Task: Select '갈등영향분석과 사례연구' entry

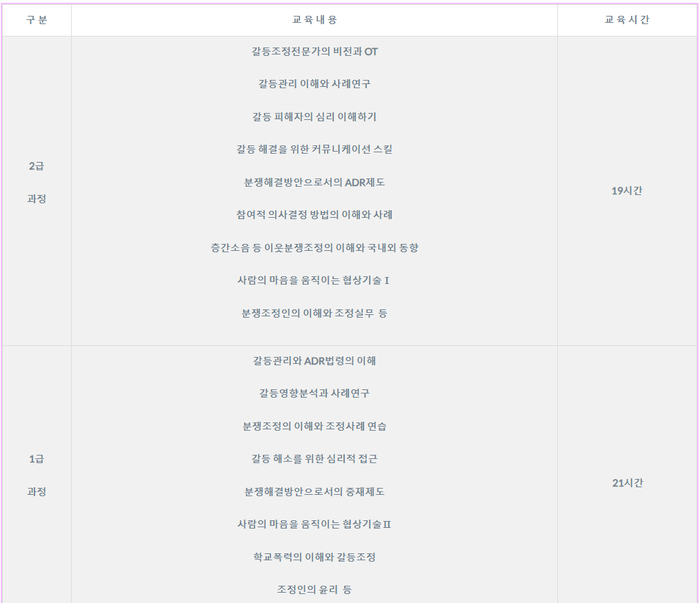Action: [x=314, y=394]
